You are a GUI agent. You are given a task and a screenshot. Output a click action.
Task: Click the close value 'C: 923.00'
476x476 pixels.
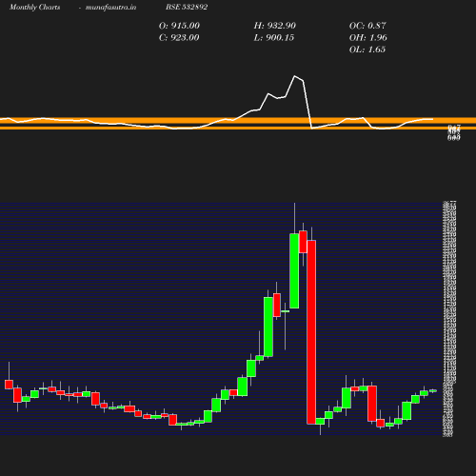point(179,38)
